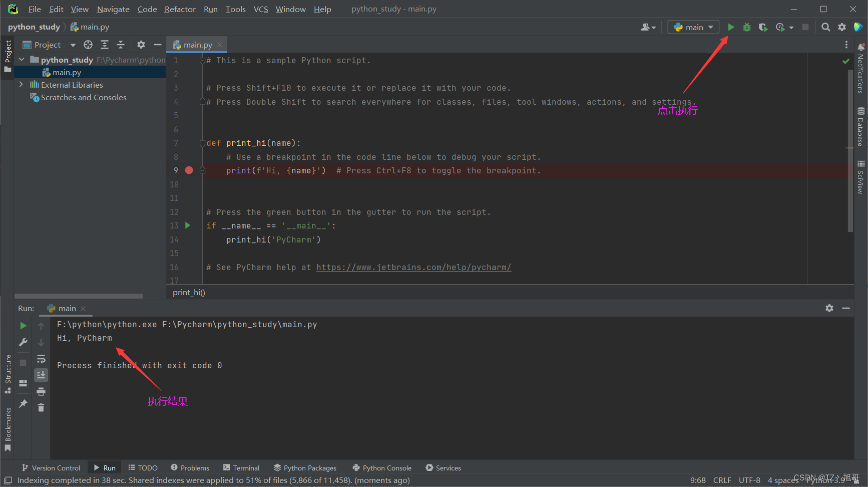Open the Terminal tool window
Viewport: 868px width, 487px height.
point(241,467)
